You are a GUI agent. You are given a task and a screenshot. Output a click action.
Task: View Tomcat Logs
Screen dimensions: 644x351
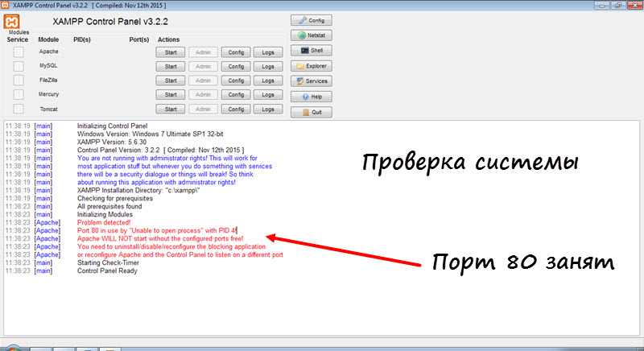click(268, 109)
